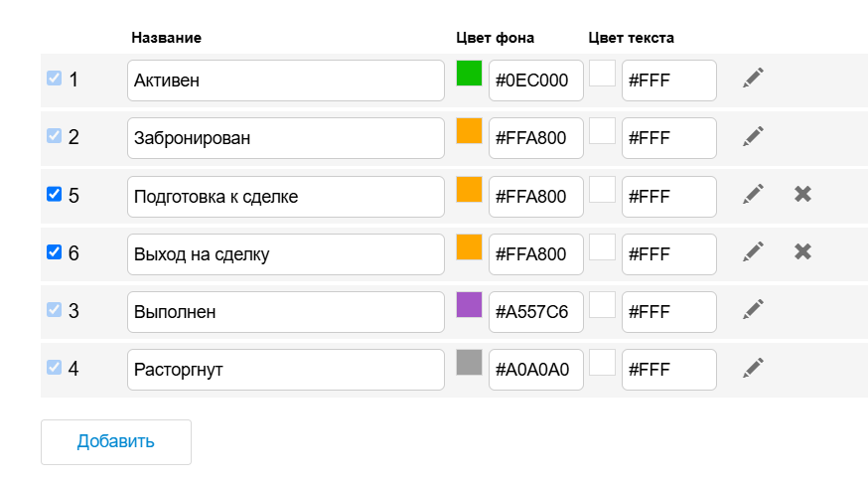
Task: Pick the purple background swatch for Выполнен
Action: point(469,305)
